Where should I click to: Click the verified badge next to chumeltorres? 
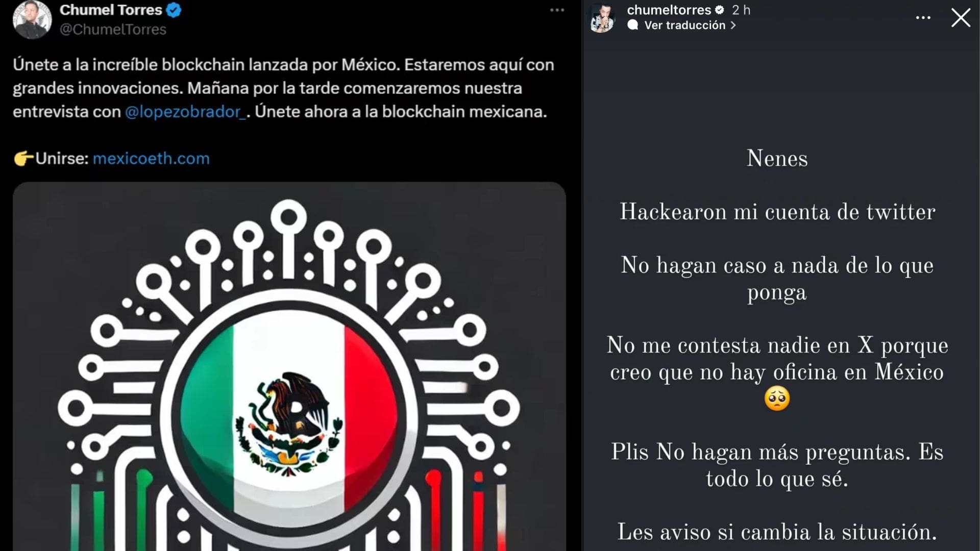[720, 10]
